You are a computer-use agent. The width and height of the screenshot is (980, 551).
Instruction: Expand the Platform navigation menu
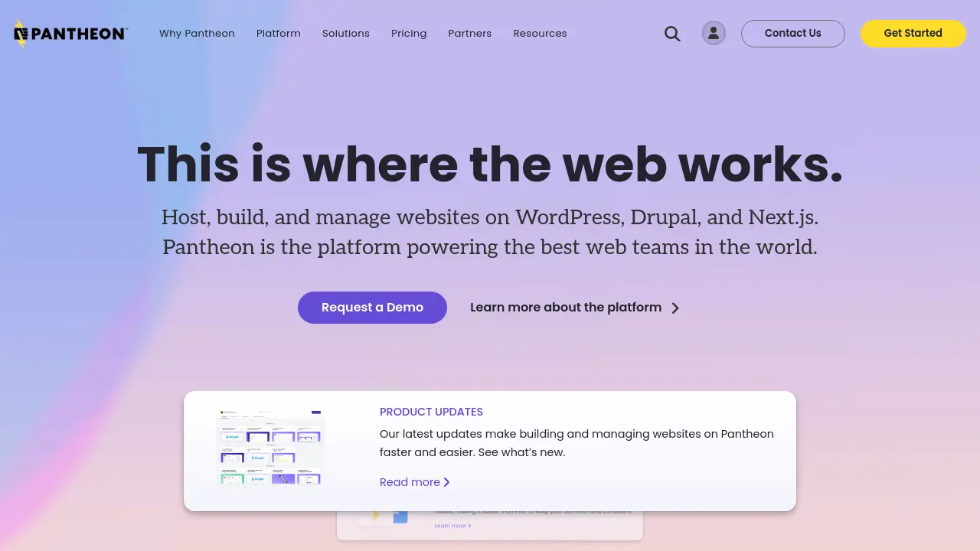click(x=279, y=34)
